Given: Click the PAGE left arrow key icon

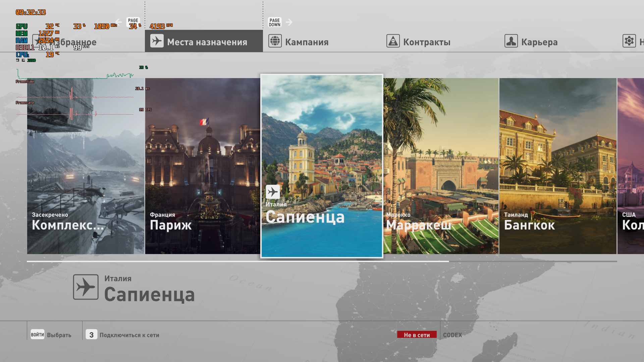Looking at the screenshot, I should coord(118,22).
